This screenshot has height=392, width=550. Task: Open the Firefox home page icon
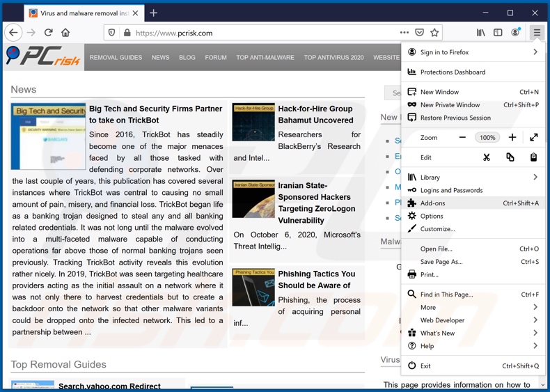point(65,33)
